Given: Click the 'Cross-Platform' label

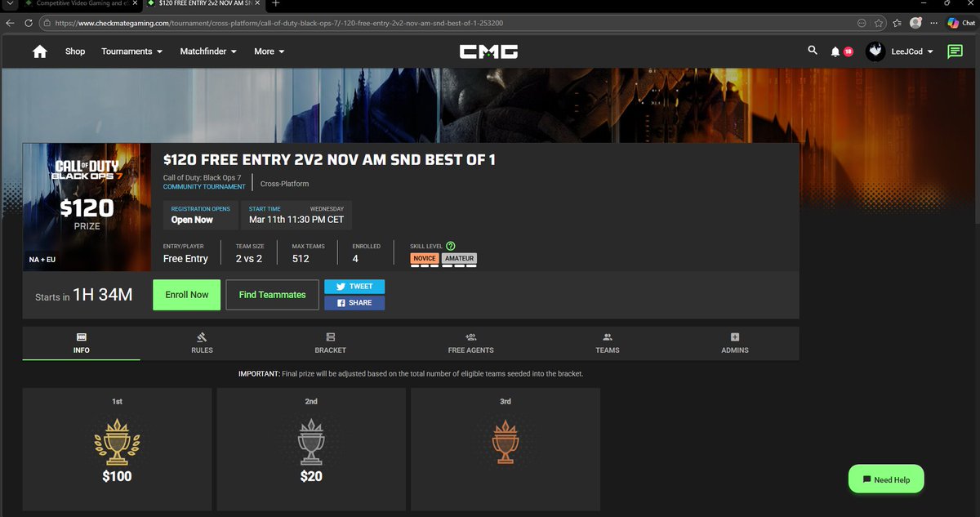Looking at the screenshot, I should [x=284, y=184].
